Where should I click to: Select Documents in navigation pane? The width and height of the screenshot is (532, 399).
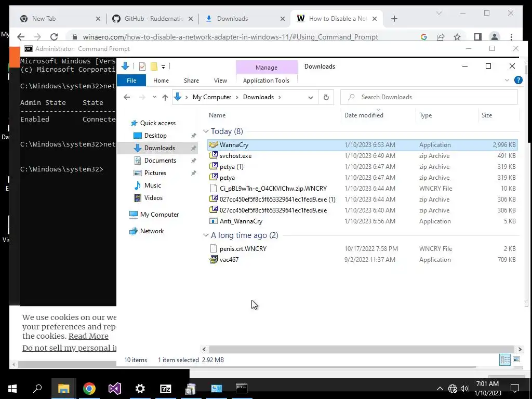click(x=160, y=161)
